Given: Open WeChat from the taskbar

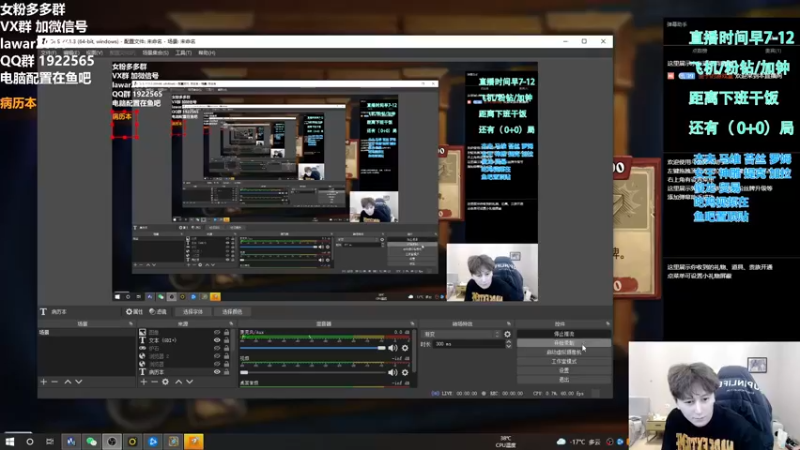Looking at the screenshot, I should (x=91, y=441).
